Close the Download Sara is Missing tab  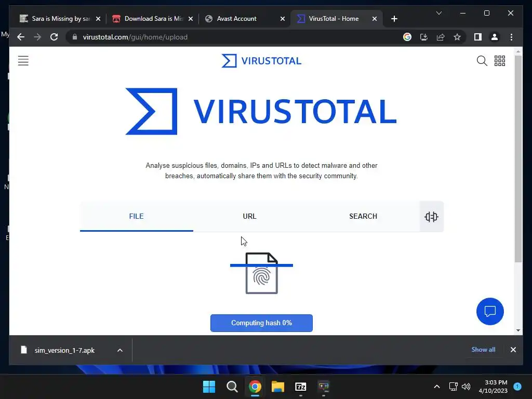coord(191,19)
